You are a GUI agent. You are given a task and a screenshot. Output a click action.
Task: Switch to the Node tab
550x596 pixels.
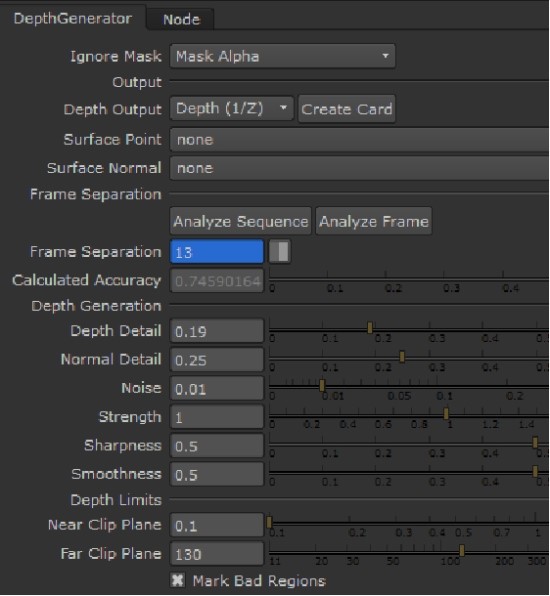tap(181, 19)
